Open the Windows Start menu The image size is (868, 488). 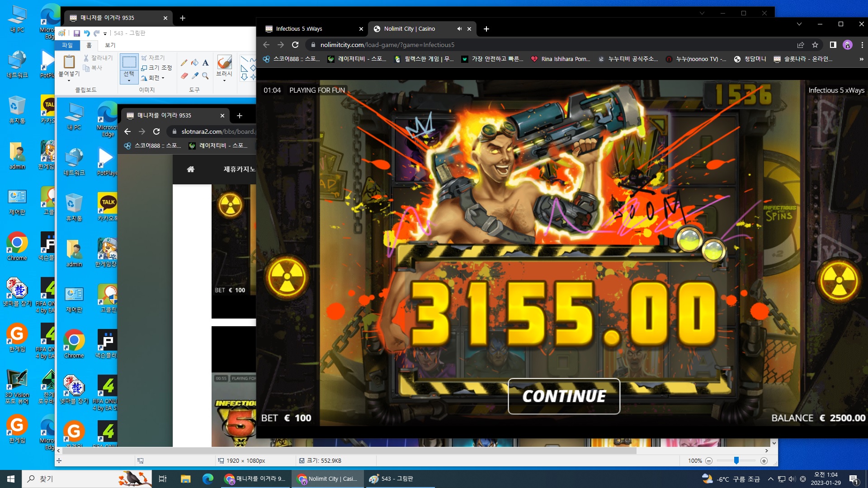click(x=11, y=479)
